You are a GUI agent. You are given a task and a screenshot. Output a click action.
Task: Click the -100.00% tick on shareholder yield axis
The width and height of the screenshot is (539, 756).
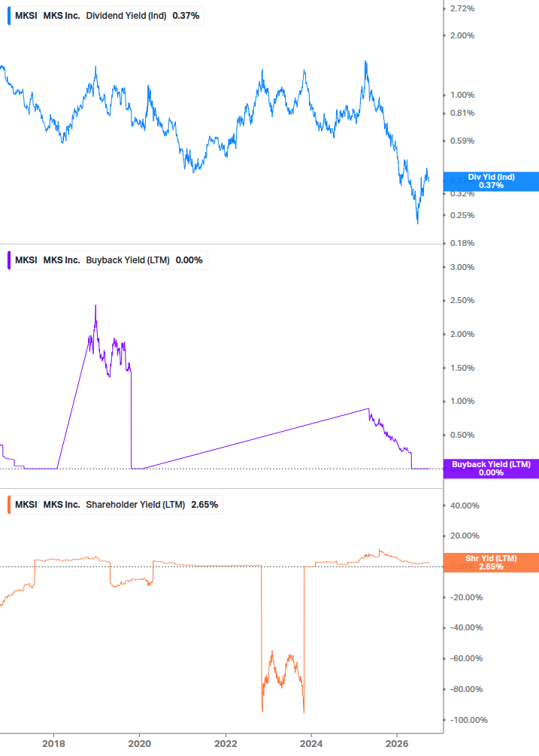click(x=468, y=721)
